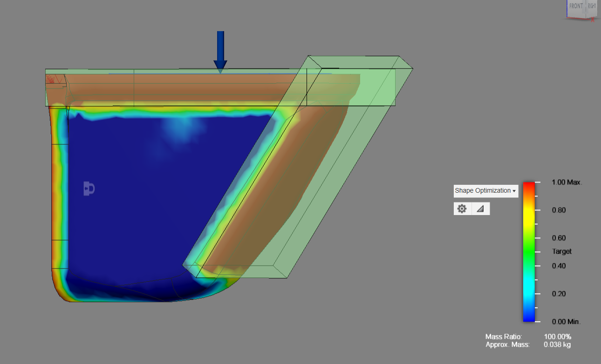Viewport: 601px width, 364px height.
Task: Click the blue Z axis line on ViewCube
Action: click(x=567, y=9)
